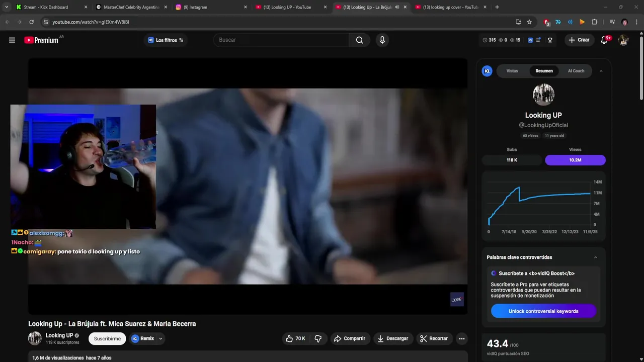Screen dimensions: 644x362
Task: Click the 7TV extension icon
Action: point(558,22)
